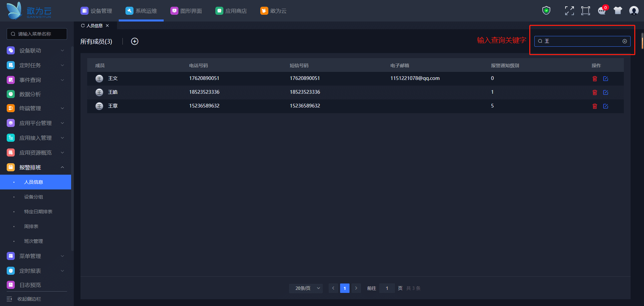Edit member 王章 with pencil icon

point(605,106)
